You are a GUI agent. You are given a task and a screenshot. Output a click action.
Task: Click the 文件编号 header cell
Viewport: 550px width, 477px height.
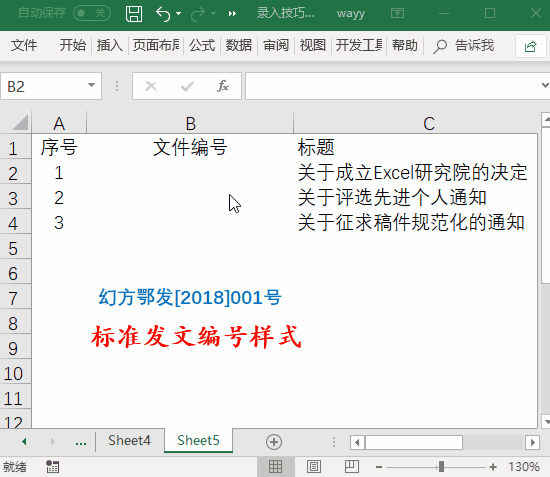[190, 147]
